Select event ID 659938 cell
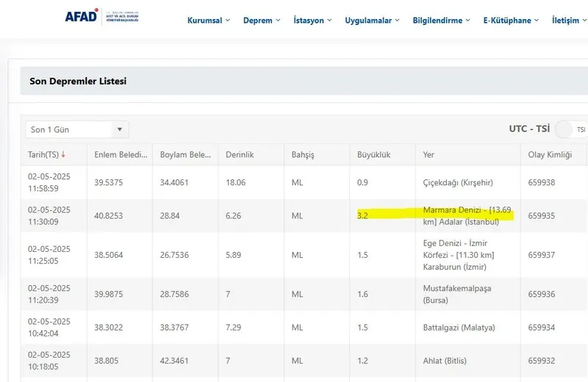The height and width of the screenshot is (382, 588). tap(542, 182)
